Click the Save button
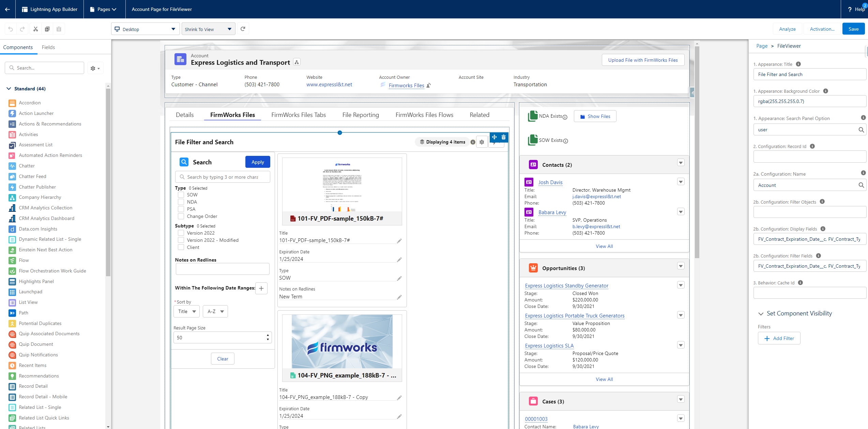The height and width of the screenshot is (429, 868). (853, 29)
